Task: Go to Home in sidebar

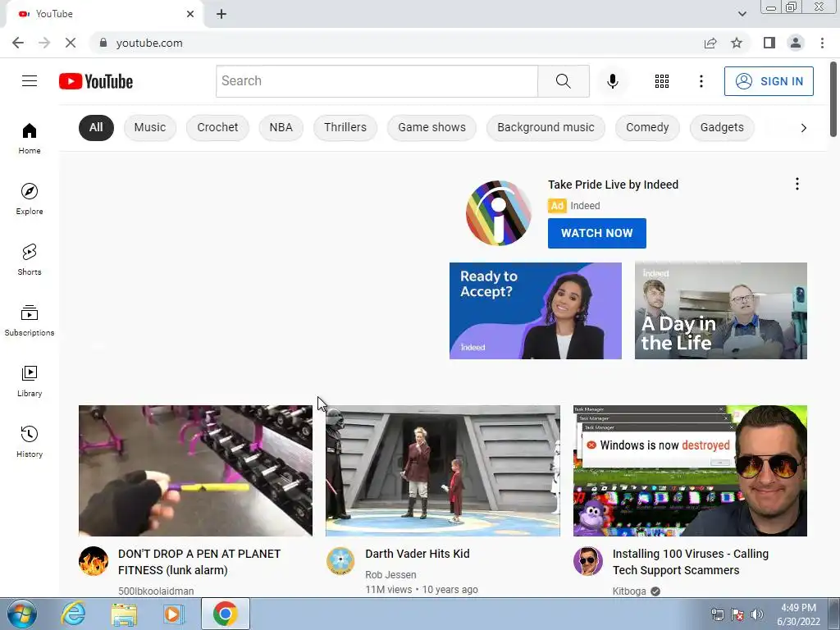Action: (30, 138)
